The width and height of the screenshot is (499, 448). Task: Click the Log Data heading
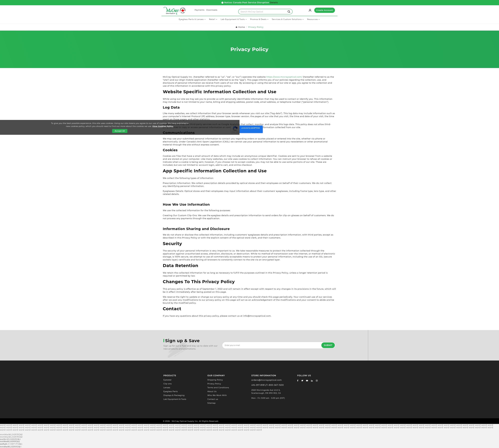click(x=171, y=108)
